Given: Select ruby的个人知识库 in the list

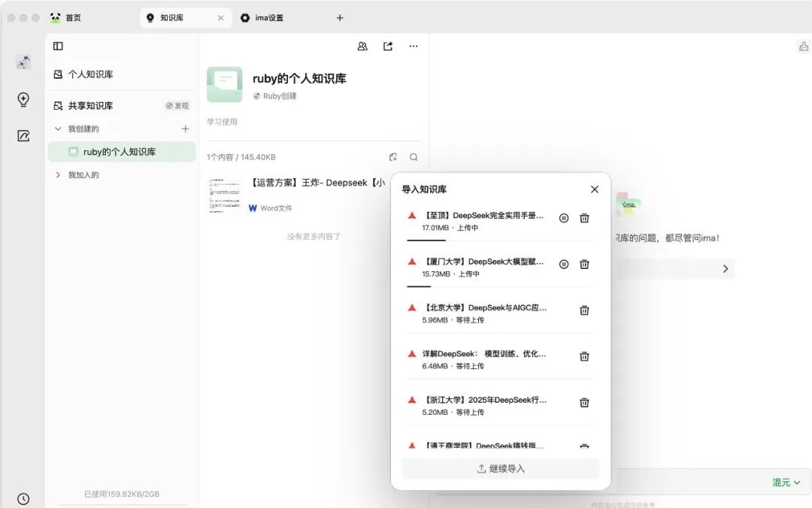Looking at the screenshot, I should tap(122, 152).
